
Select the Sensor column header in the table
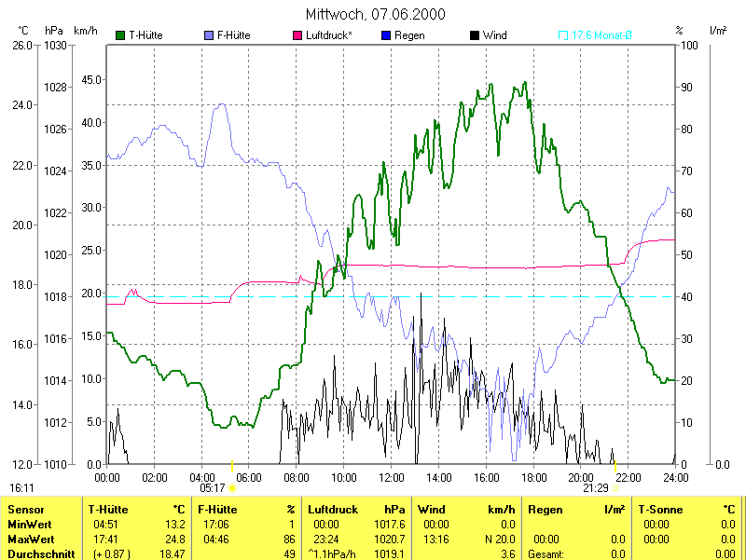click(24, 510)
